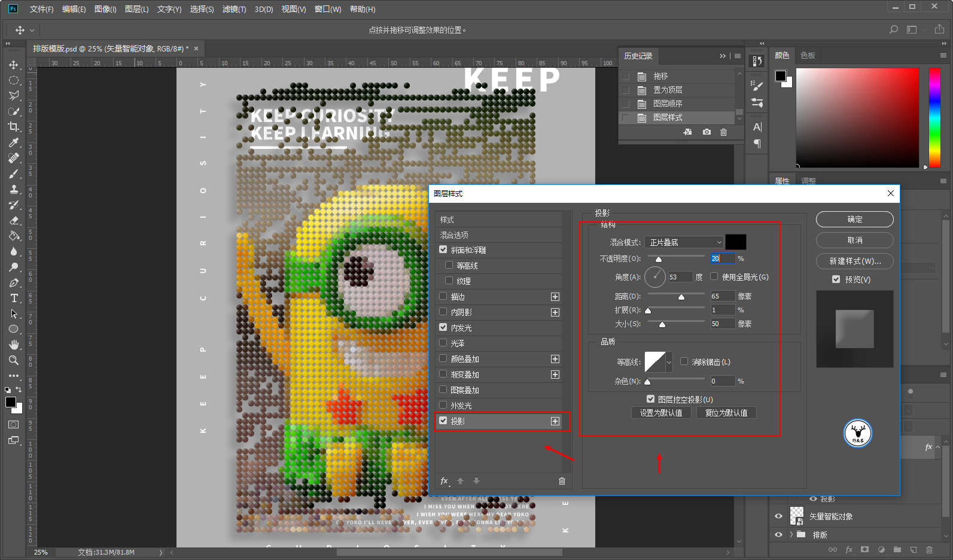953x560 pixels.
Task: Open the 滤镜 menu
Action: coord(234,9)
